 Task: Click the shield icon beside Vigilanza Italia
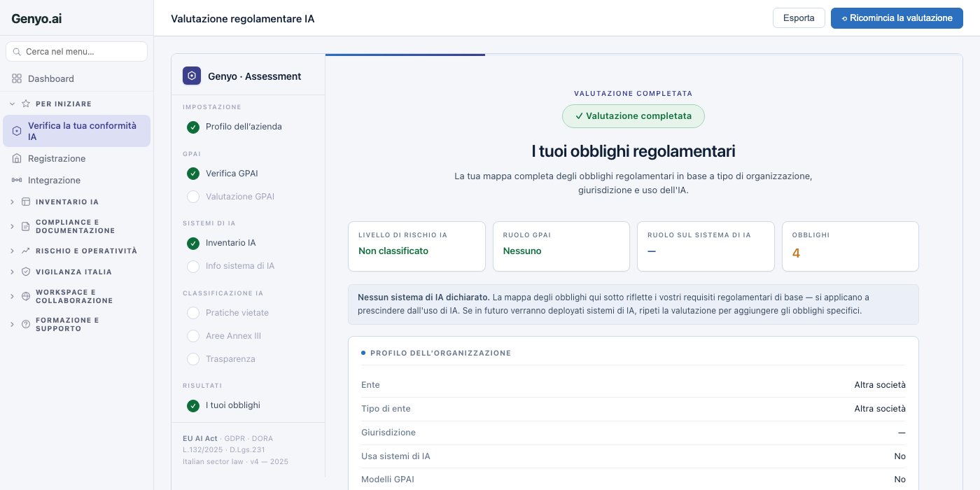click(26, 272)
